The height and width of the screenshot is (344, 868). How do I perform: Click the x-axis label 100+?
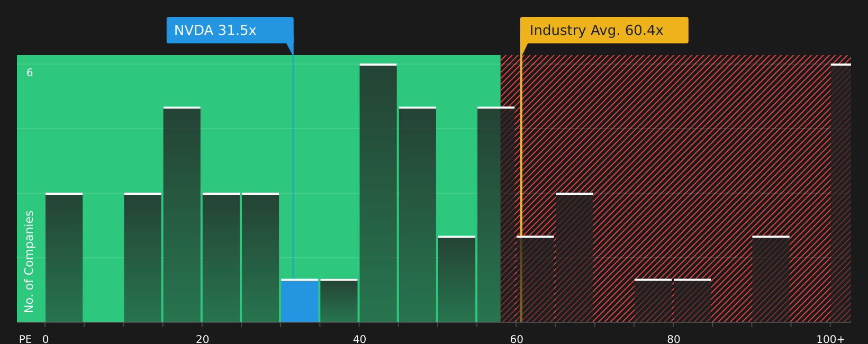click(x=830, y=339)
